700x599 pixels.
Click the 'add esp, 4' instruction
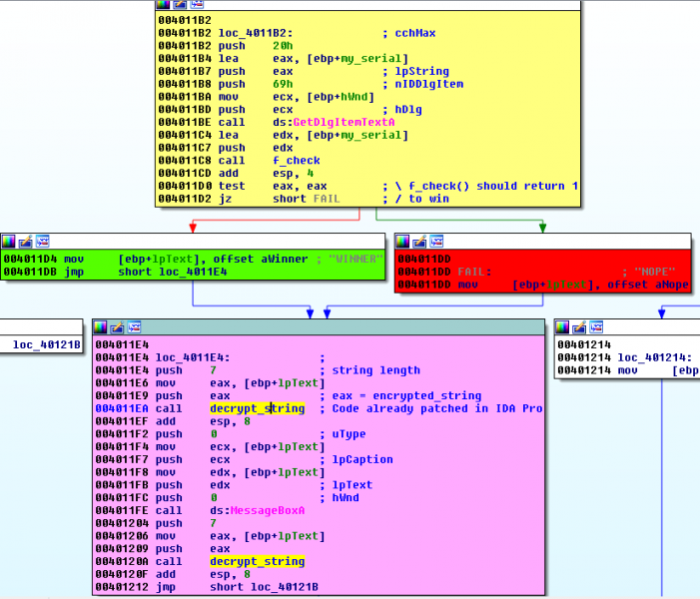[266, 173]
